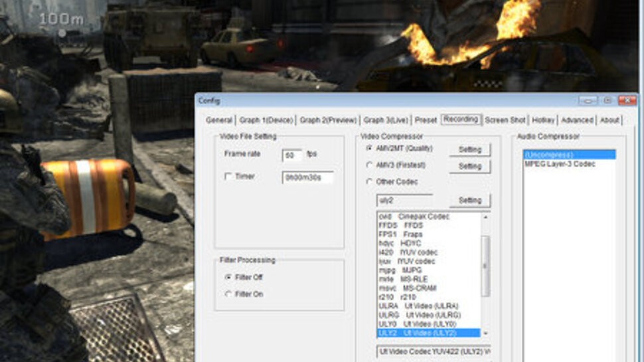Select AMV2MT (Quality) compressor
Image resolution: width=644 pixels, height=362 pixels.
[x=369, y=148]
